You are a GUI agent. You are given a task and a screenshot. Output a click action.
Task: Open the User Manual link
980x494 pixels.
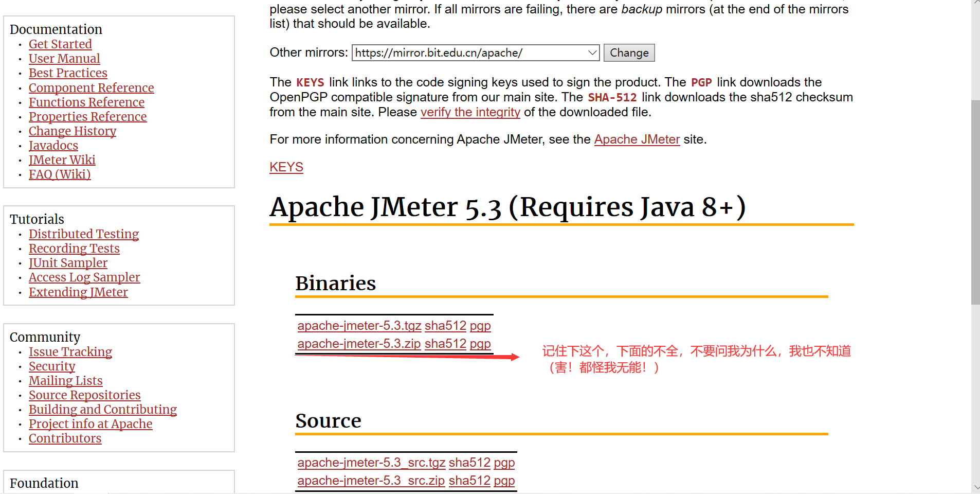point(64,59)
